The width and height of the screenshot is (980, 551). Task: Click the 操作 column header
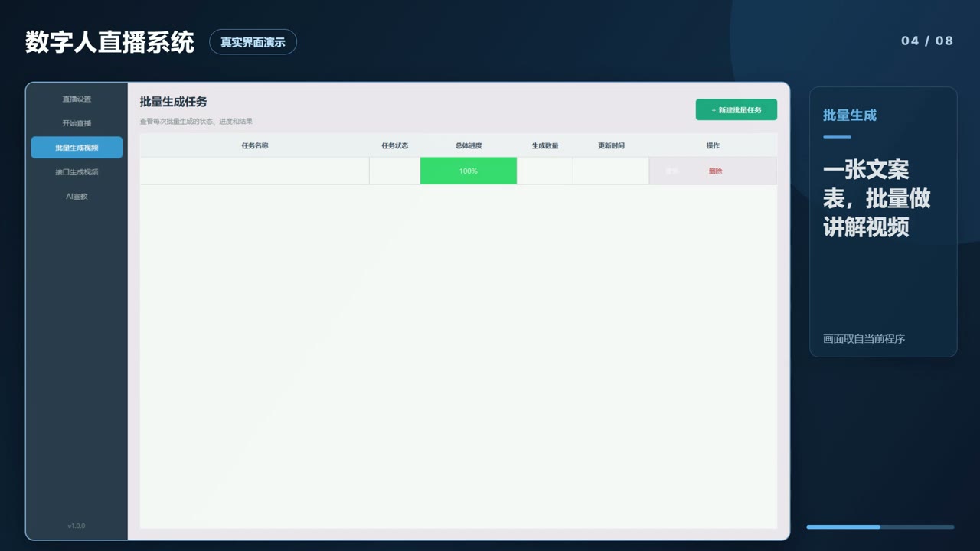(713, 145)
